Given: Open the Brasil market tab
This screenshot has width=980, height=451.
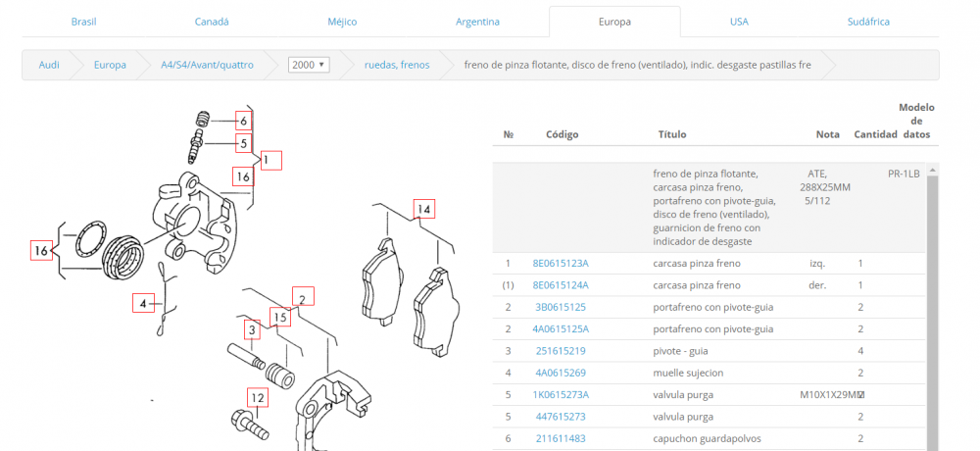Looking at the screenshot, I should click(x=83, y=22).
